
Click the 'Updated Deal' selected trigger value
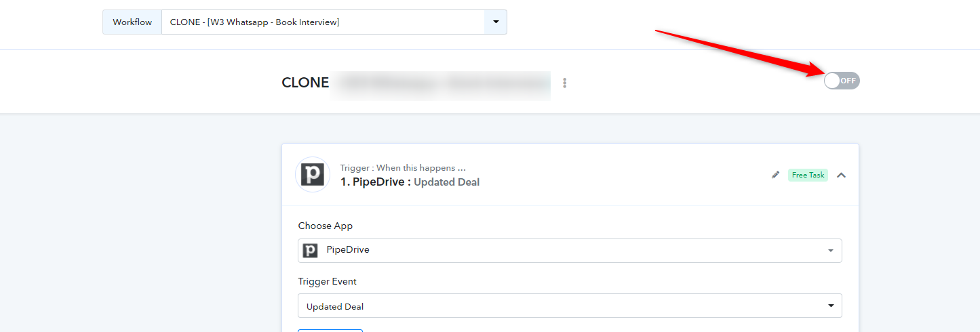coord(335,306)
